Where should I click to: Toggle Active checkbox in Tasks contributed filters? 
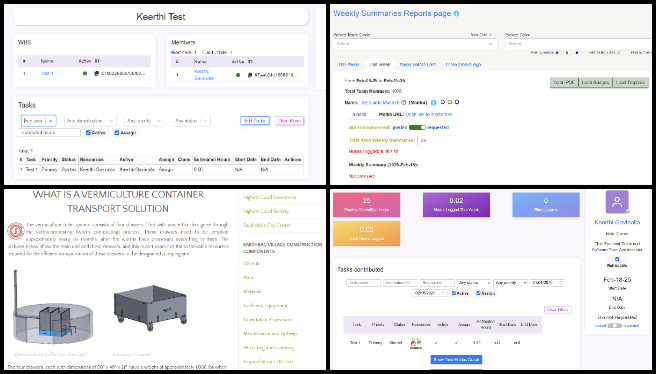pyautogui.click(x=454, y=293)
